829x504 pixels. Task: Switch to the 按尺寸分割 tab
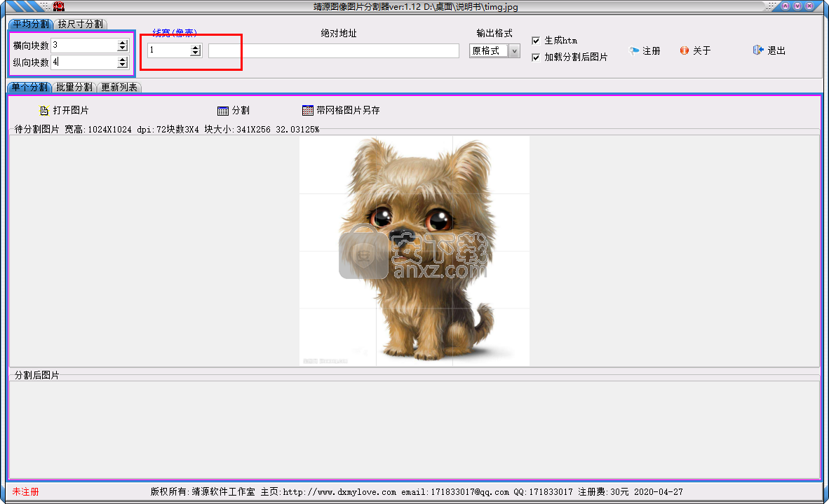[81, 25]
